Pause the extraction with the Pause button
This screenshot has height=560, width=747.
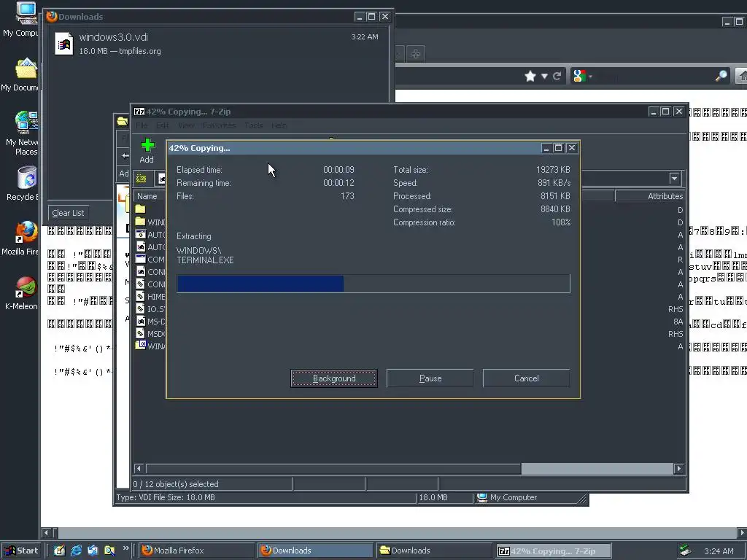coord(430,378)
